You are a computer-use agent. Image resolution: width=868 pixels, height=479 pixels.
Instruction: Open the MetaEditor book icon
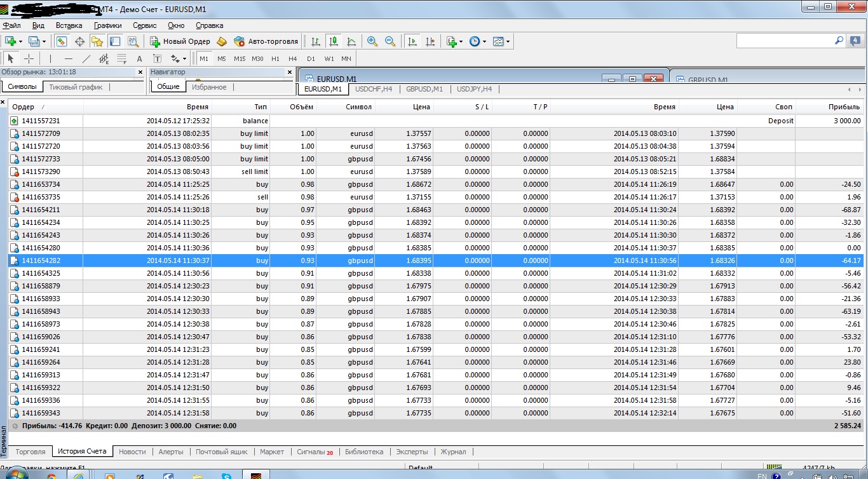tap(222, 41)
